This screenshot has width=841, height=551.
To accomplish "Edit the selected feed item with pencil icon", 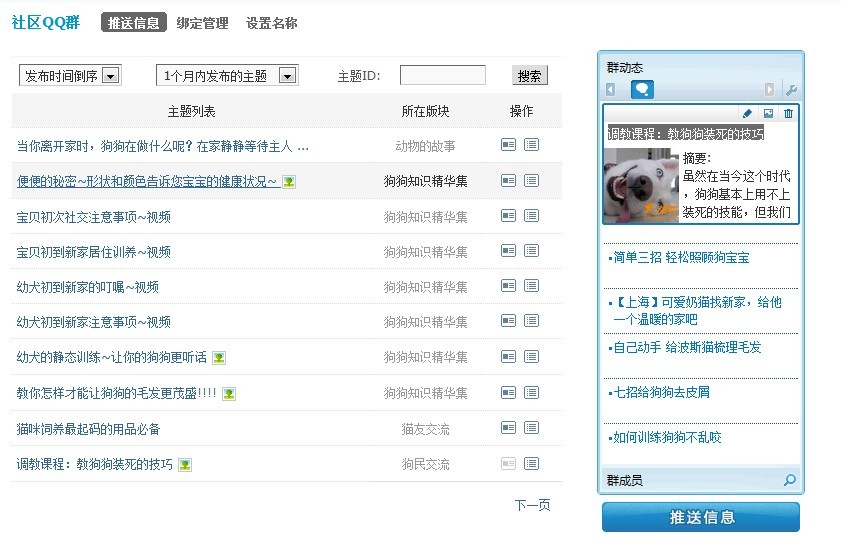I will pos(747,113).
